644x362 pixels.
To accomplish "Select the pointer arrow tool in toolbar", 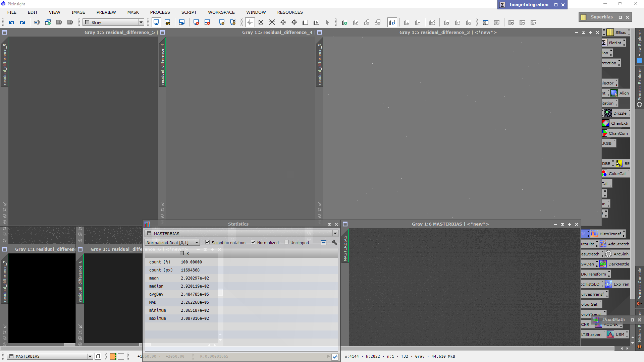I will point(327,22).
